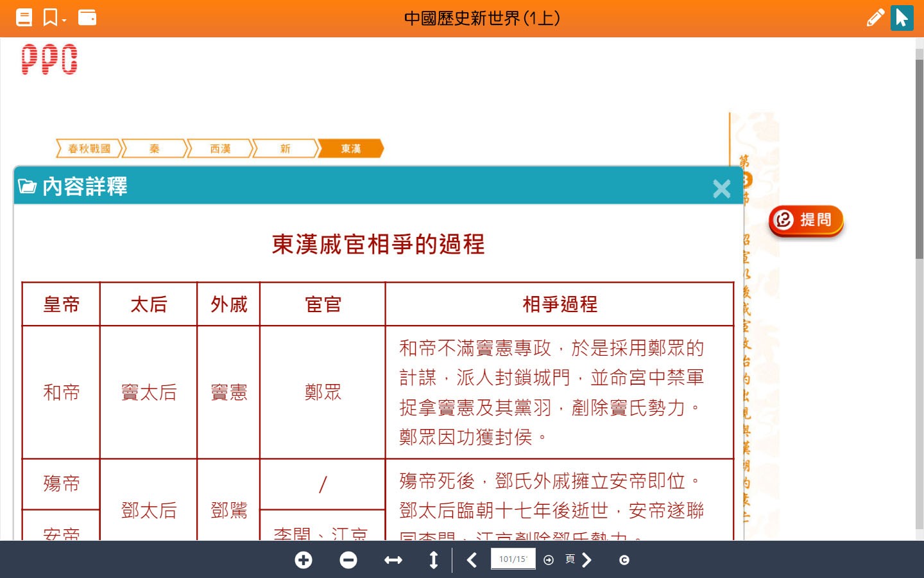The image size is (924, 578).
Task: Select the 東漢 timeline tab
Action: [351, 149]
